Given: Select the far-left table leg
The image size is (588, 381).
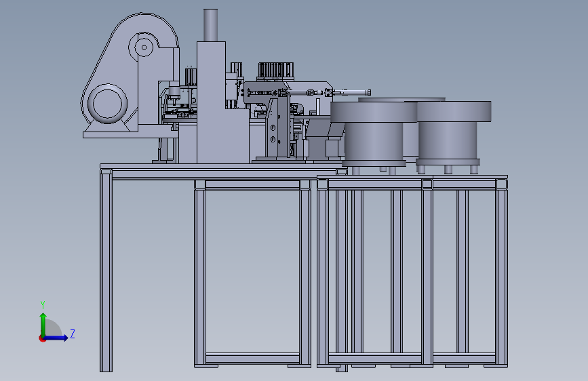Looking at the screenshot, I should (x=106, y=270).
